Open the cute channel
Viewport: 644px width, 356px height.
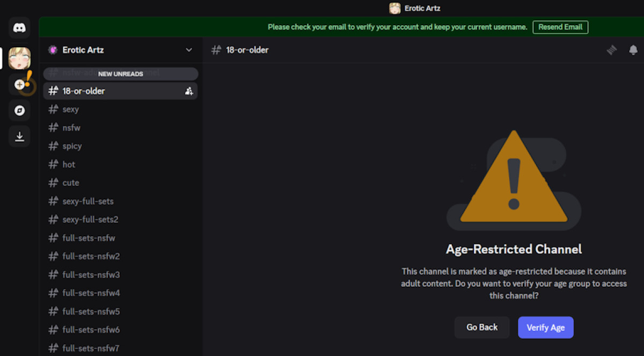[70, 183]
